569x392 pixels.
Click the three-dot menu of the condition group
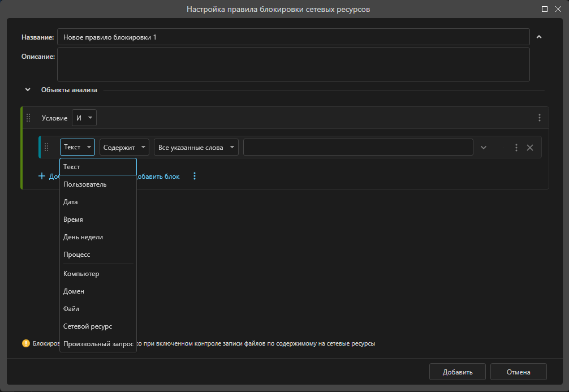click(x=539, y=118)
